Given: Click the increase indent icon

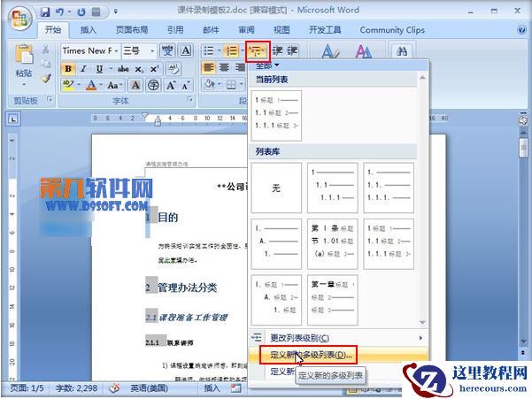Looking at the screenshot, I should [x=292, y=50].
